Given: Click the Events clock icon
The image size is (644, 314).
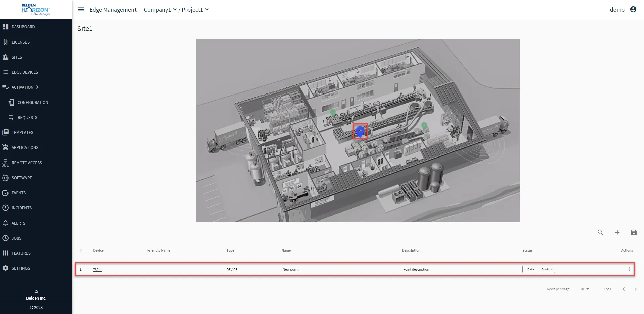Looking at the screenshot, I should coord(5,193).
